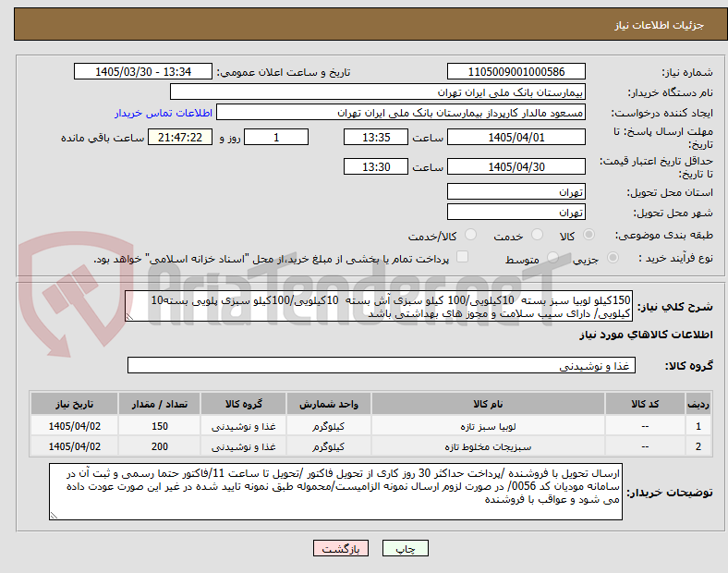Screen dimensions: 728x573
Task: Click the نام کالا column header
Action: click(x=488, y=404)
